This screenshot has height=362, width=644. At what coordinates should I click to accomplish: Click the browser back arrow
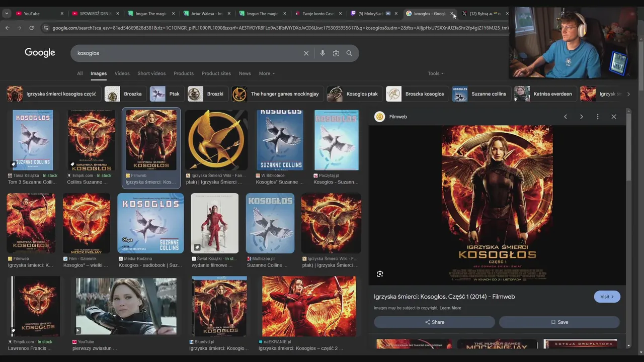click(7, 28)
